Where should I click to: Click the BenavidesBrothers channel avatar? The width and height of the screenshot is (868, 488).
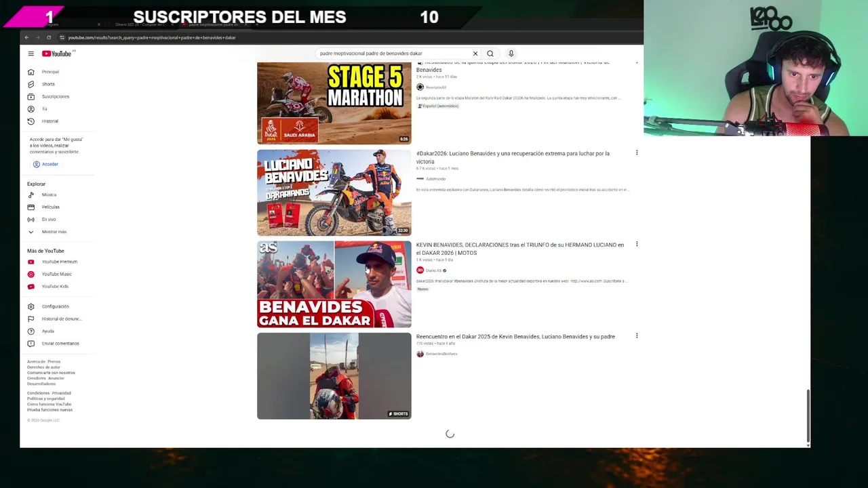click(420, 354)
